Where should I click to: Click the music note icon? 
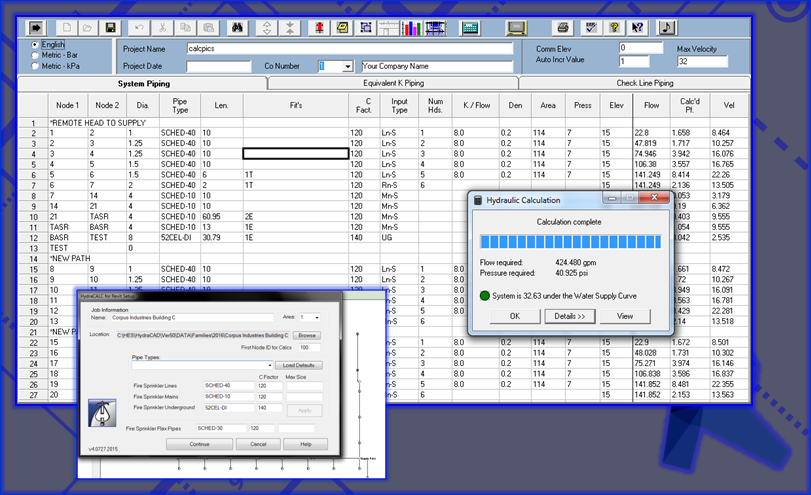pyautogui.click(x=667, y=27)
